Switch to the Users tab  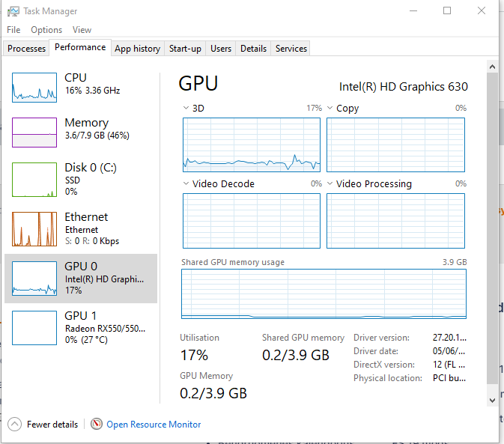(221, 49)
